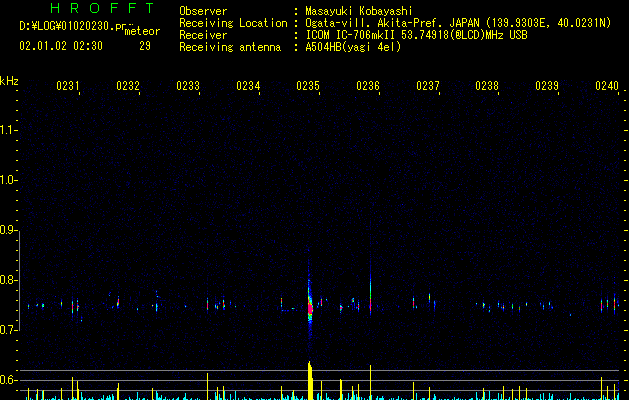Click the 1.0 kHz axis label
629x400 pixels.
click(7, 180)
